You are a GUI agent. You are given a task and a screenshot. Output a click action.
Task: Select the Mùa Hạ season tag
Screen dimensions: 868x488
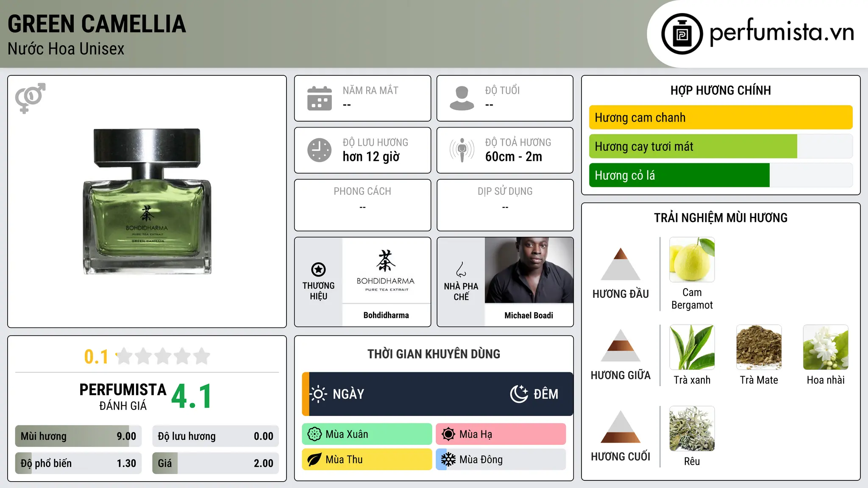[x=501, y=434]
